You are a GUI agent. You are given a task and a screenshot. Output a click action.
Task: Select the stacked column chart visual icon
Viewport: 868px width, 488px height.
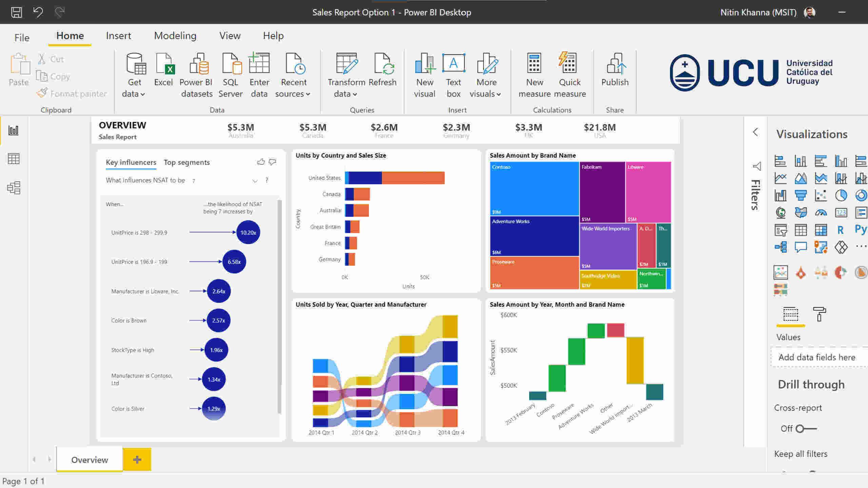coord(801,161)
